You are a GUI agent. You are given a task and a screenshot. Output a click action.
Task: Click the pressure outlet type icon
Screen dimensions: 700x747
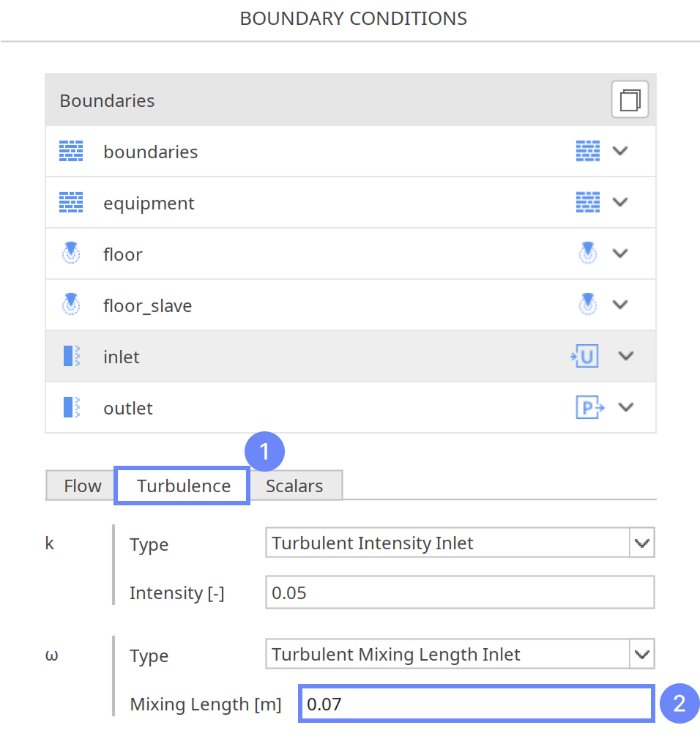tap(589, 407)
